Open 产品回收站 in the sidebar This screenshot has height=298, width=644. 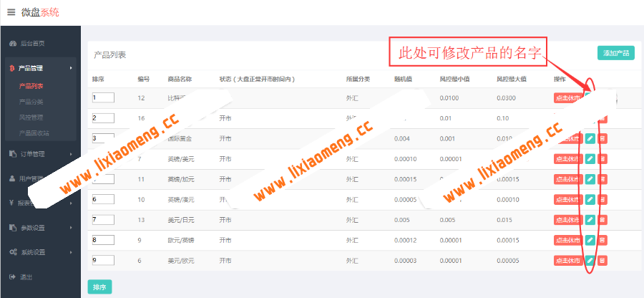[34, 133]
